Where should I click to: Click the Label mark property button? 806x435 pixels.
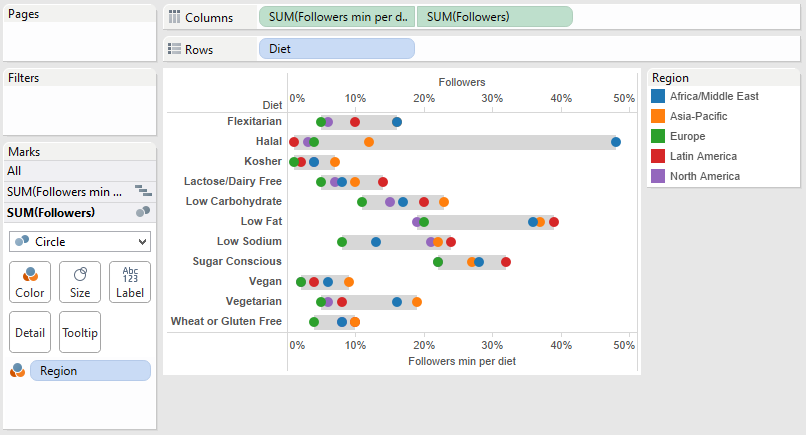pyautogui.click(x=130, y=282)
